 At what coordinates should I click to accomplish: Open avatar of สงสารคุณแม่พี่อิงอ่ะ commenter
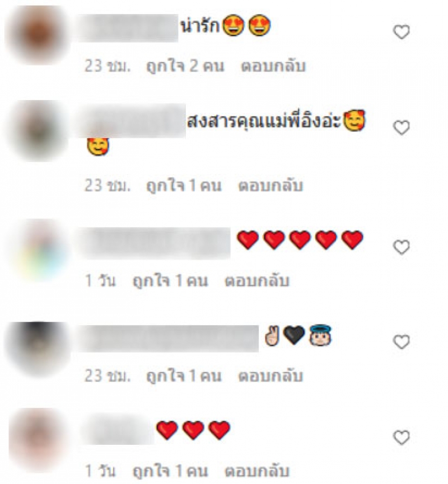(x=39, y=131)
